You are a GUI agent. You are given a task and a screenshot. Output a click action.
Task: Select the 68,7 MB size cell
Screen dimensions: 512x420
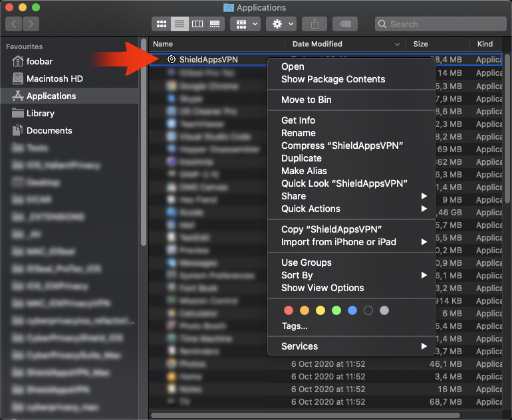coord(446,402)
